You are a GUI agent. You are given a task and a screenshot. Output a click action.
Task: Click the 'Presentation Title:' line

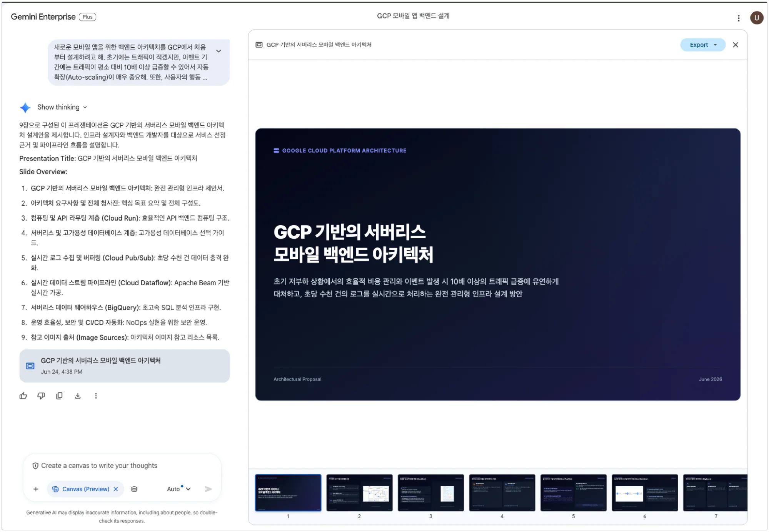coord(108,159)
